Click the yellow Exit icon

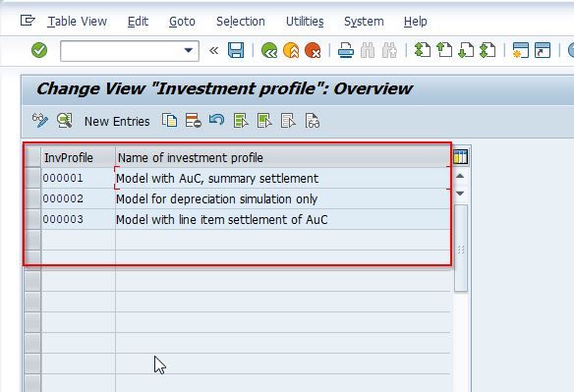click(291, 50)
